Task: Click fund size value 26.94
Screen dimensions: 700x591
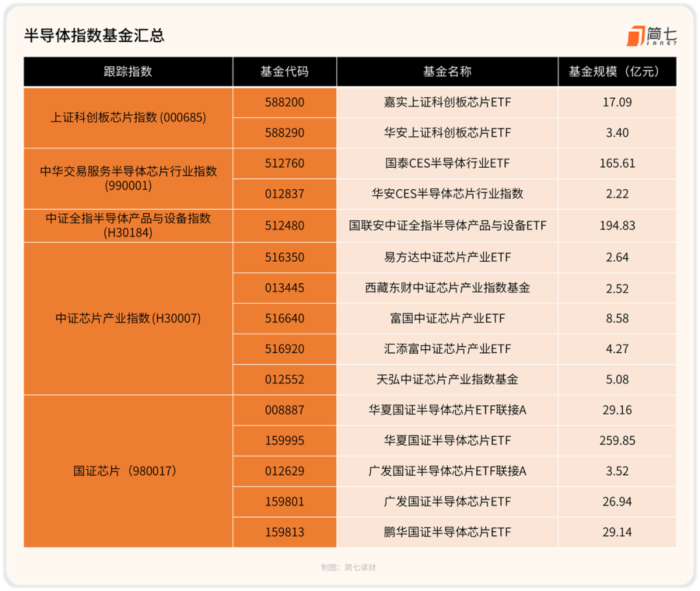Action: (617, 502)
